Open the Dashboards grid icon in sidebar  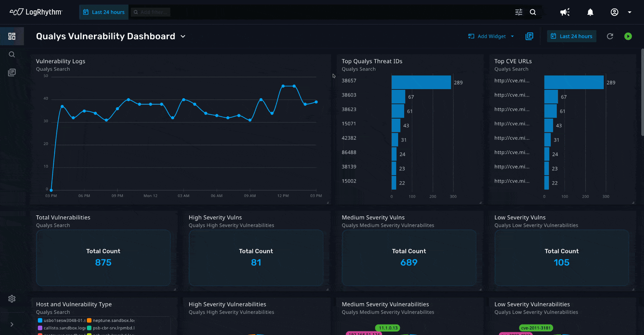12,36
